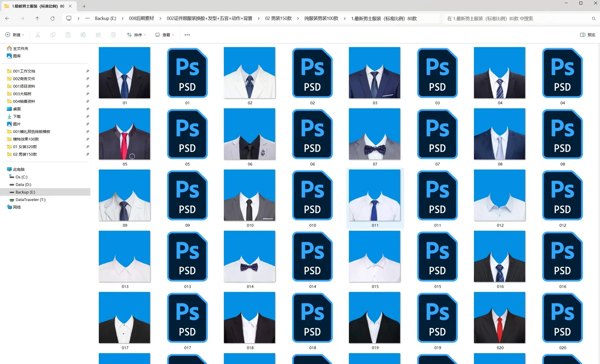Click the Share icon in toolbar
Image resolution: width=600 pixels, height=364 pixels.
pyautogui.click(x=98, y=35)
